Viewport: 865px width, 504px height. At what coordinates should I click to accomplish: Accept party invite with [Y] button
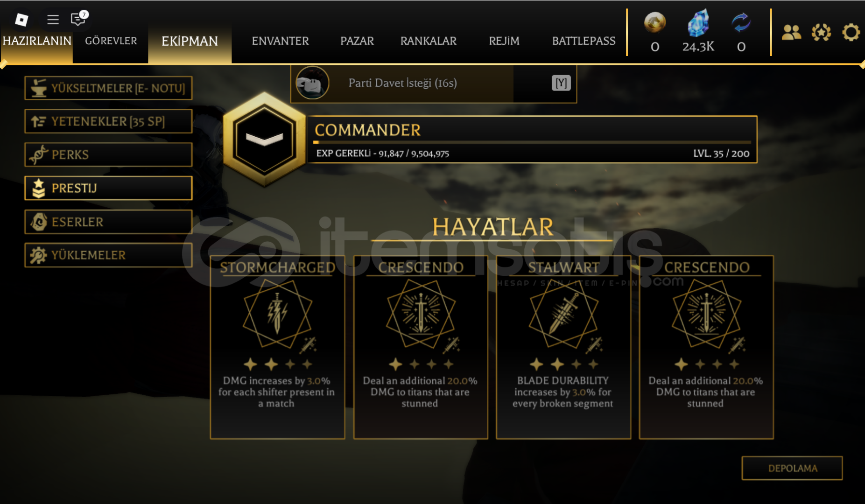[x=561, y=83]
